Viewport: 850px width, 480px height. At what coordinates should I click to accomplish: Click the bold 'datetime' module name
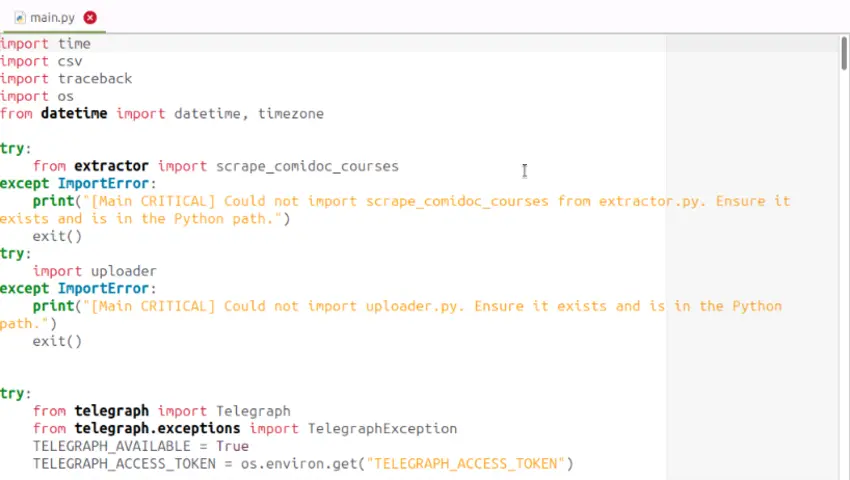pos(74,114)
